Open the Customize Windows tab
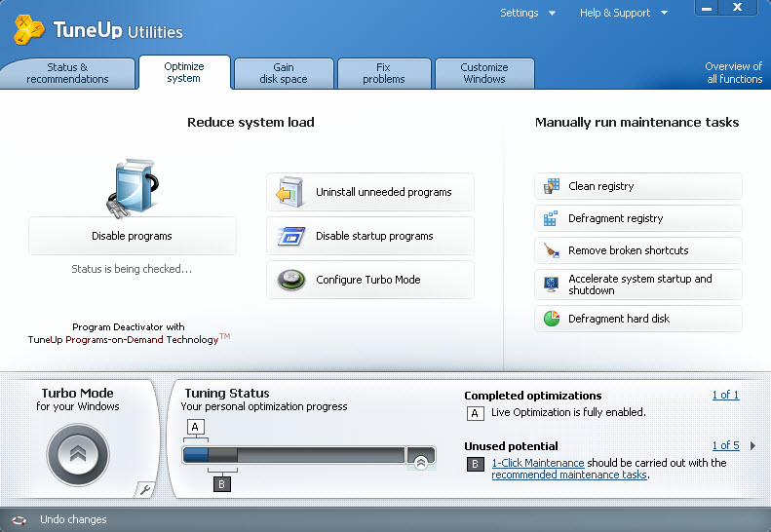Image resolution: width=771 pixels, height=532 pixels. (x=484, y=73)
